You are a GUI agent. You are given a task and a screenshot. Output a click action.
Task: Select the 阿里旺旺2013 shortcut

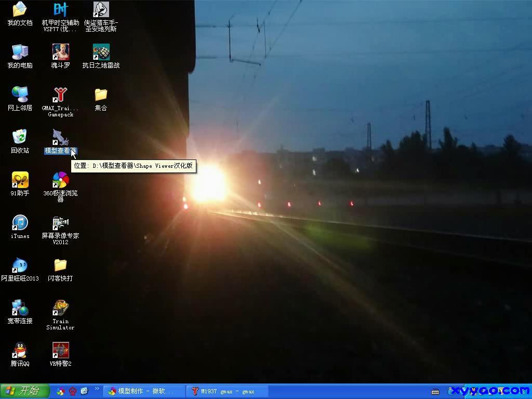point(20,265)
